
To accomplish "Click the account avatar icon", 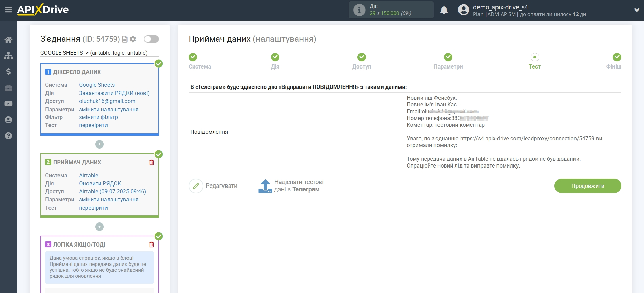I will click(464, 10).
